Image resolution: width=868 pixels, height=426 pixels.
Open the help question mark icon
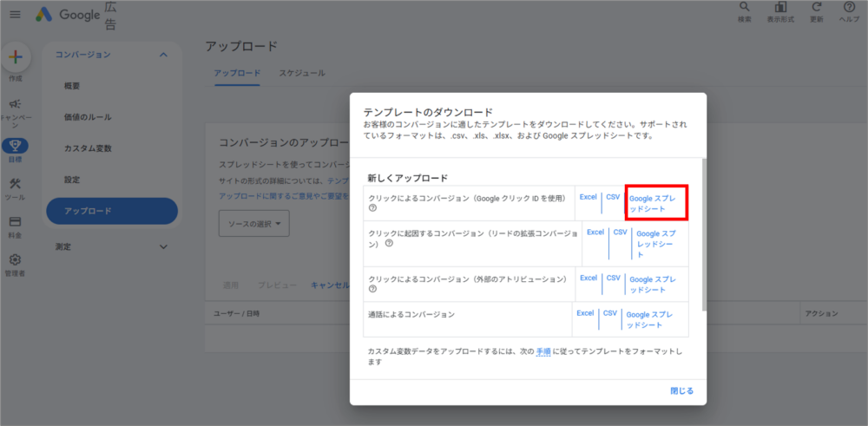pos(849,8)
